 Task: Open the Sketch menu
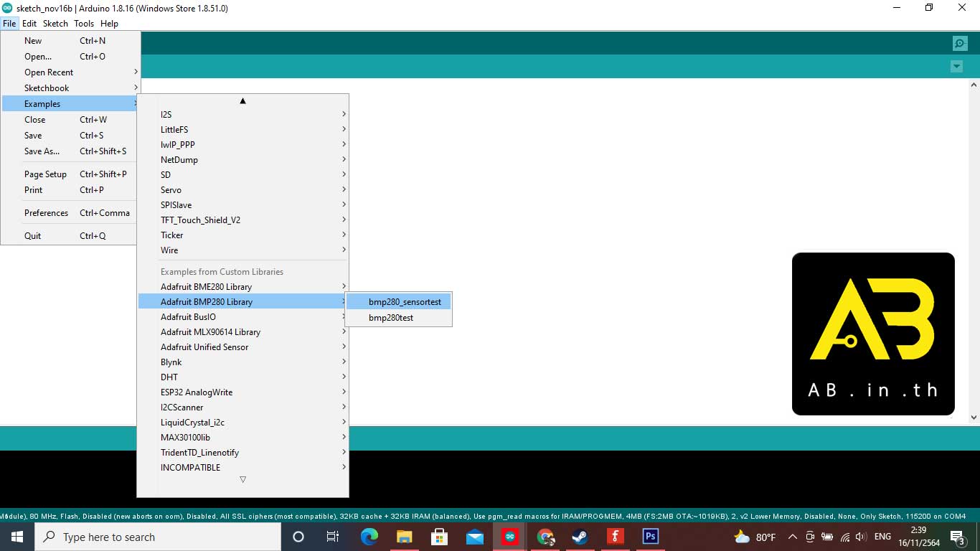[x=55, y=24]
